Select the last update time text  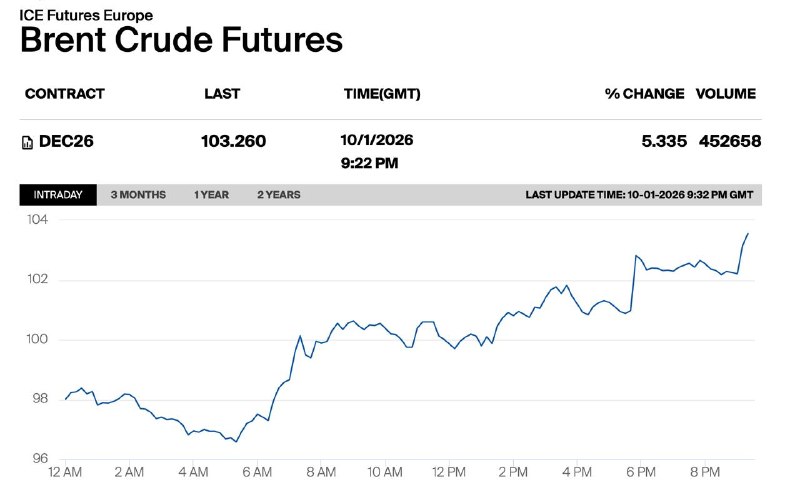click(639, 195)
